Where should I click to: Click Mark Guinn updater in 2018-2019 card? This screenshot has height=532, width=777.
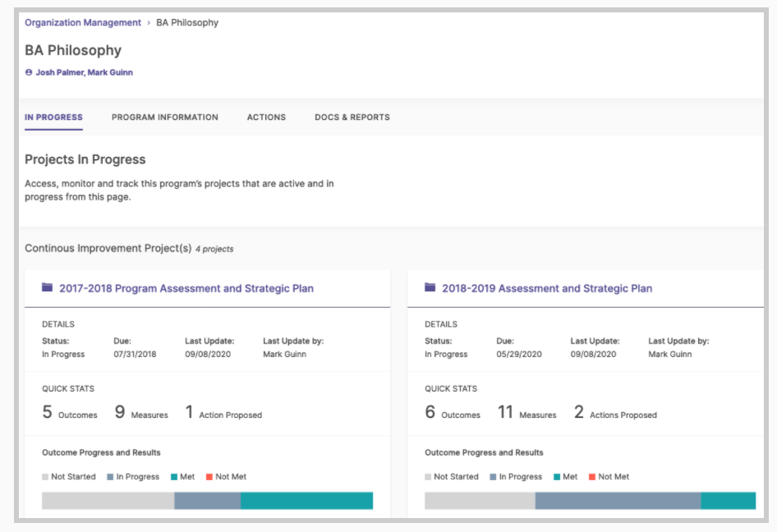tap(670, 354)
